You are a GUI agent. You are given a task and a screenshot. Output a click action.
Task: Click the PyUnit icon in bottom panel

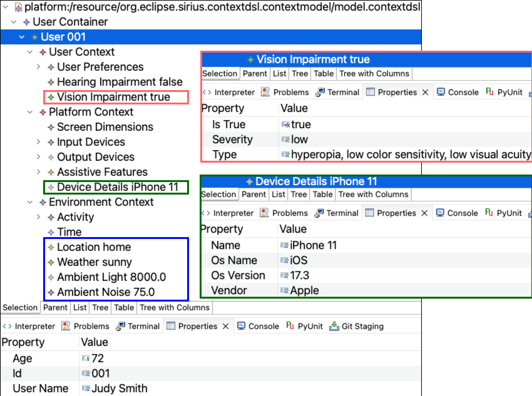tap(290, 326)
